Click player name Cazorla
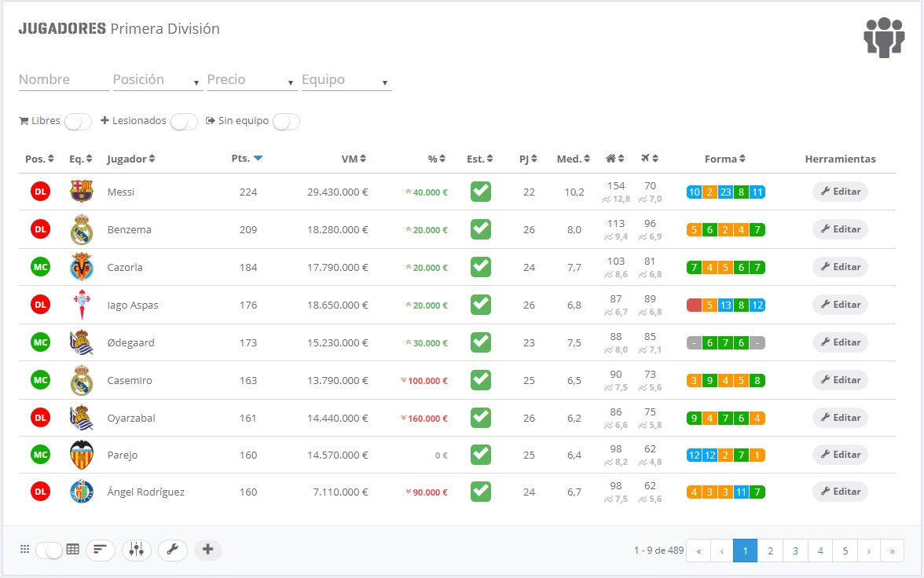The width and height of the screenshot is (924, 578). pyautogui.click(x=125, y=268)
